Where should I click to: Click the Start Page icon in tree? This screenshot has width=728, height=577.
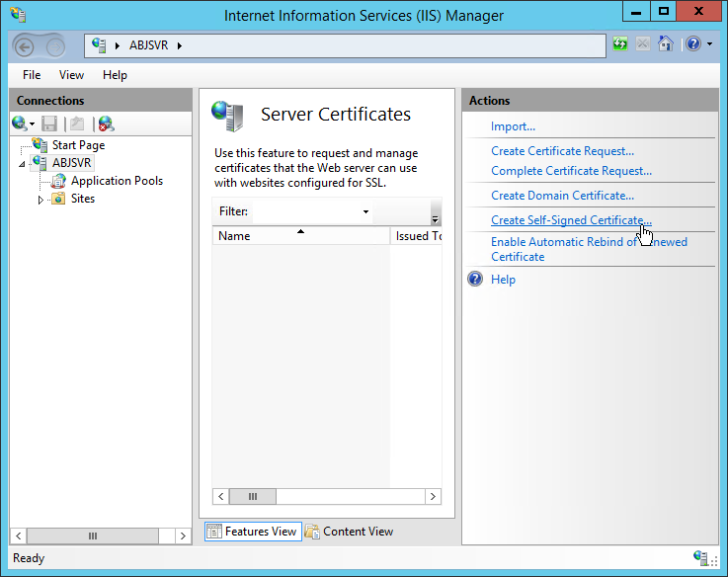coord(40,145)
